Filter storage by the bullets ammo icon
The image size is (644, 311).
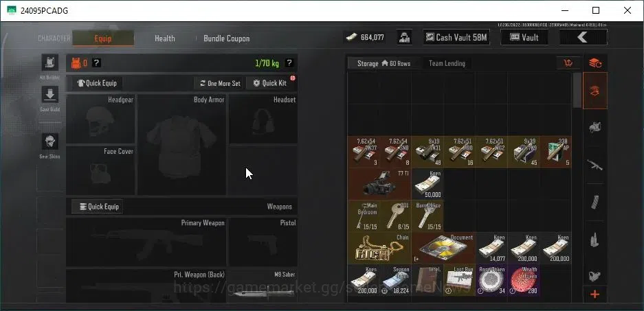pyautogui.click(x=595, y=240)
